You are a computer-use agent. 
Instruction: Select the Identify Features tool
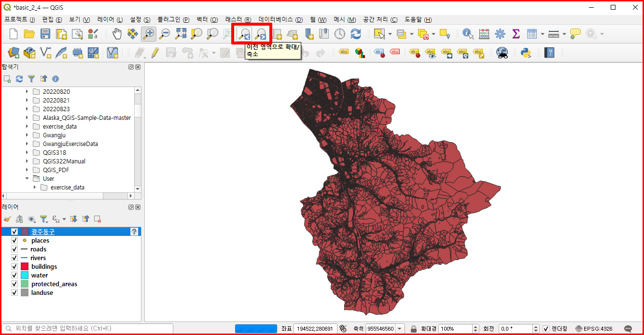468,34
